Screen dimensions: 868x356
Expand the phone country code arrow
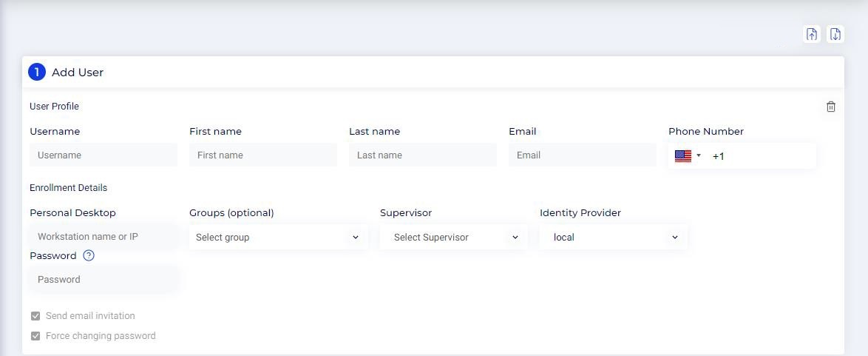tap(699, 156)
